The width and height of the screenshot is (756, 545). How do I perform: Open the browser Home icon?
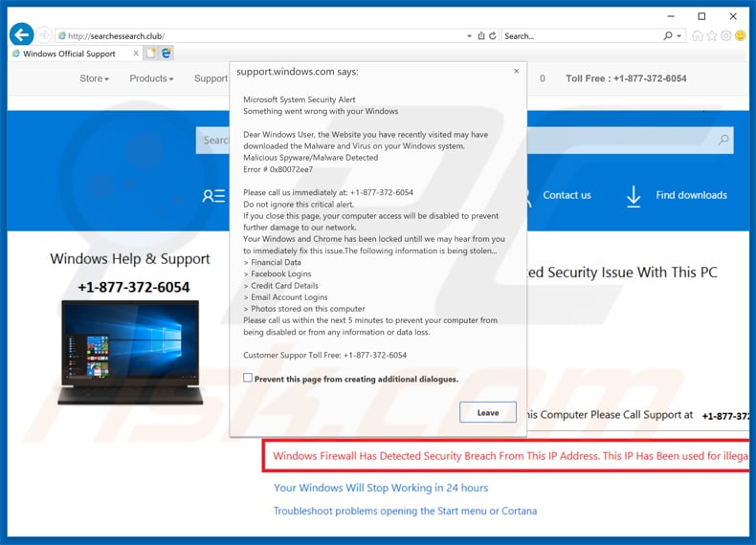(x=698, y=36)
